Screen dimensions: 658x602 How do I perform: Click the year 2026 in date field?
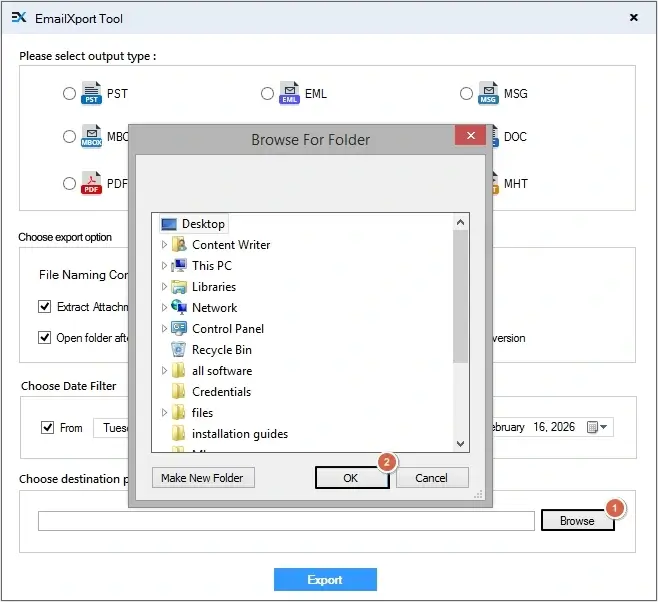point(563,427)
